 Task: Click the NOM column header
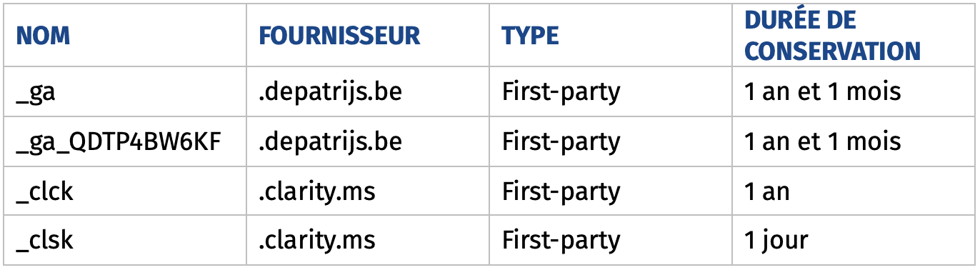[x=44, y=36]
